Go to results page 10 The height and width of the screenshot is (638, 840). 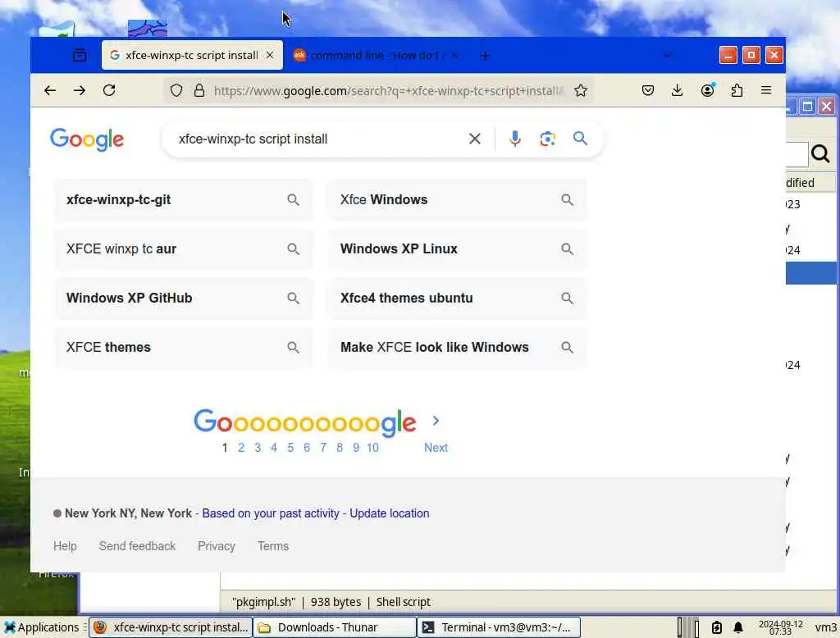[373, 448]
